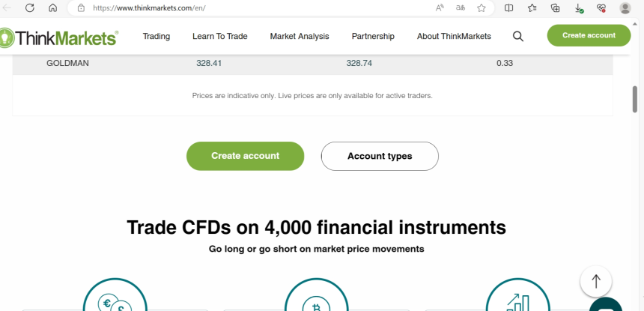Image resolution: width=644 pixels, height=311 pixels.
Task: Click the ThinkMarkets logo
Action: tap(60, 37)
